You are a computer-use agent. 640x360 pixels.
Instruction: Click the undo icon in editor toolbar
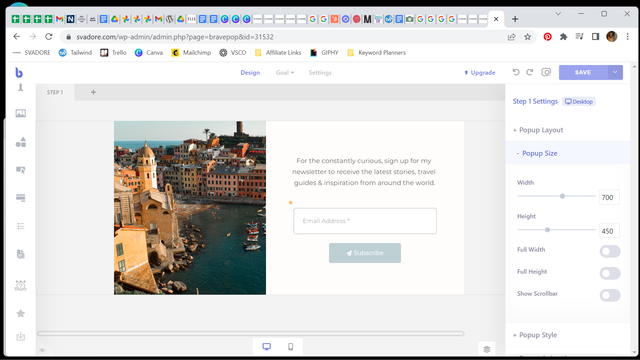click(516, 72)
